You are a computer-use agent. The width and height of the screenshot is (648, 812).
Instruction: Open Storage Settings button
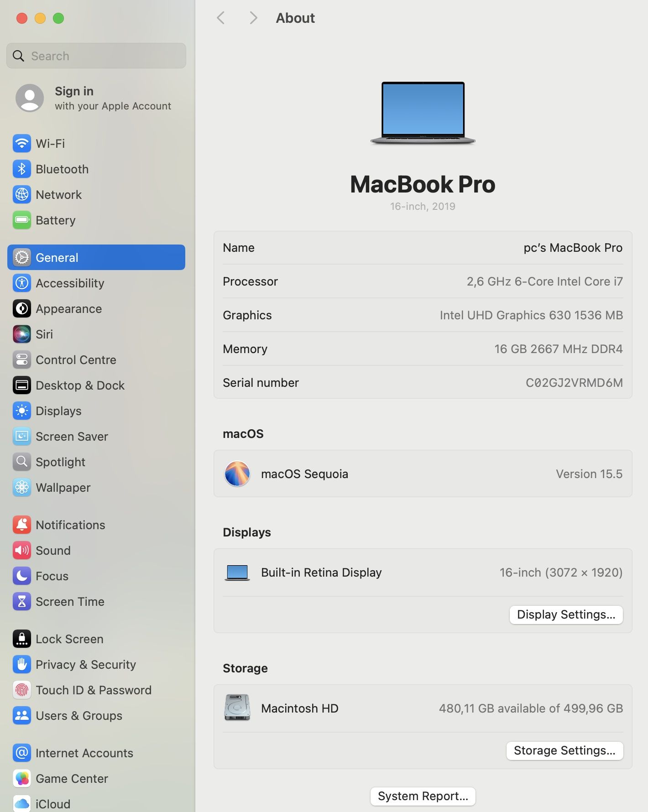coord(565,750)
